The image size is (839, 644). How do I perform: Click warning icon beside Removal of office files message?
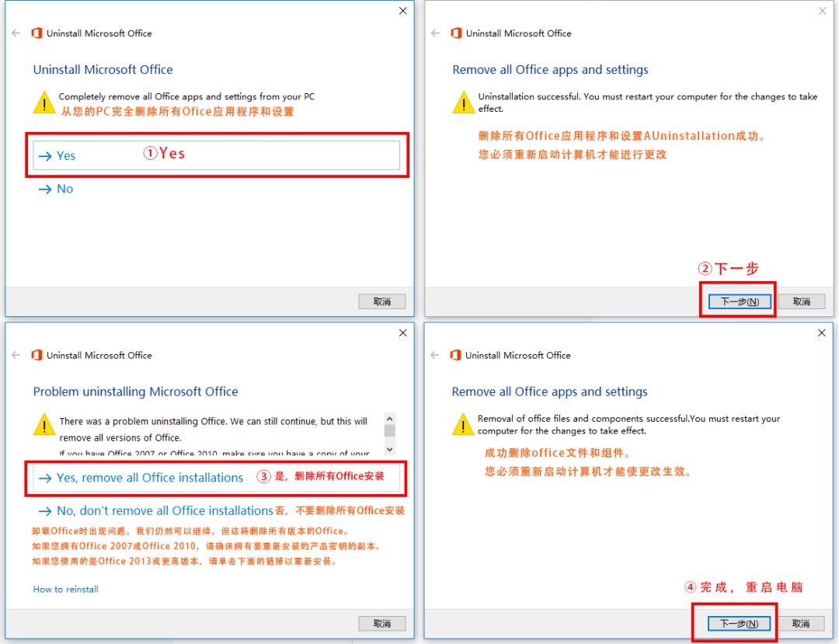(463, 425)
